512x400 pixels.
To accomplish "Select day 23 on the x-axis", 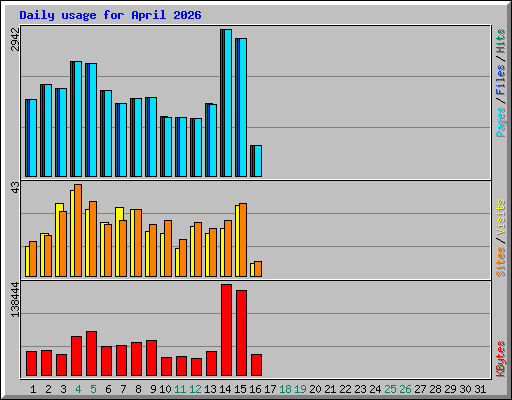I will [360, 389].
